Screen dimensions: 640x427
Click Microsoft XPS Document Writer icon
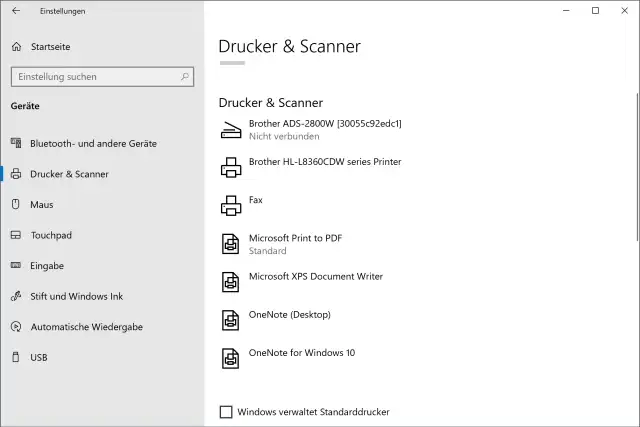pos(231,281)
